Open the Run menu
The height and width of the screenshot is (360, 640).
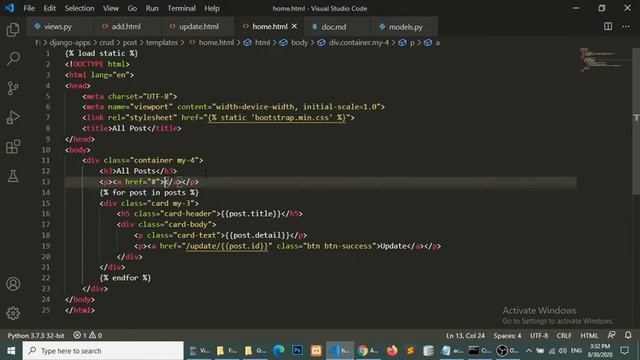pos(152,8)
